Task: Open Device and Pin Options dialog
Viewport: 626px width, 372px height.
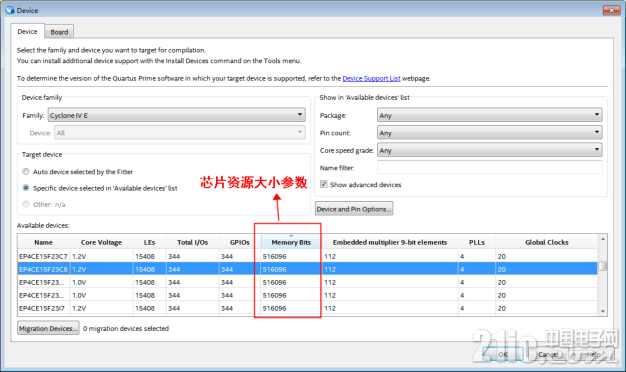Action: pyautogui.click(x=354, y=209)
